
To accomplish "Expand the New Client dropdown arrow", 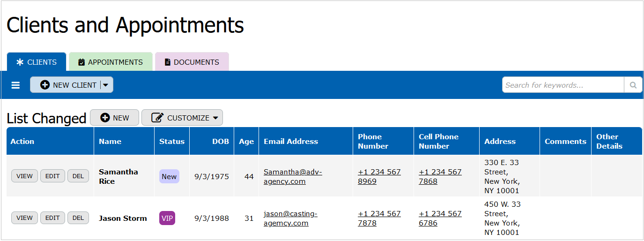I will click(106, 85).
